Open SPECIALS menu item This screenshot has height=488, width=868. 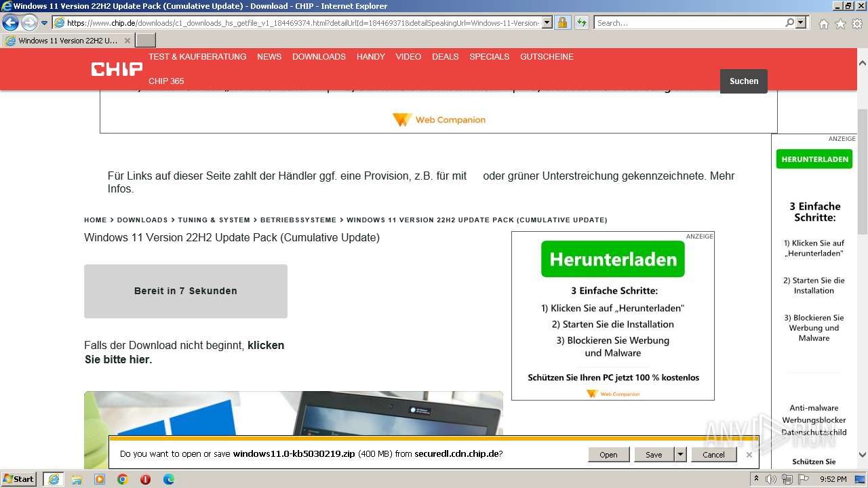pos(489,57)
